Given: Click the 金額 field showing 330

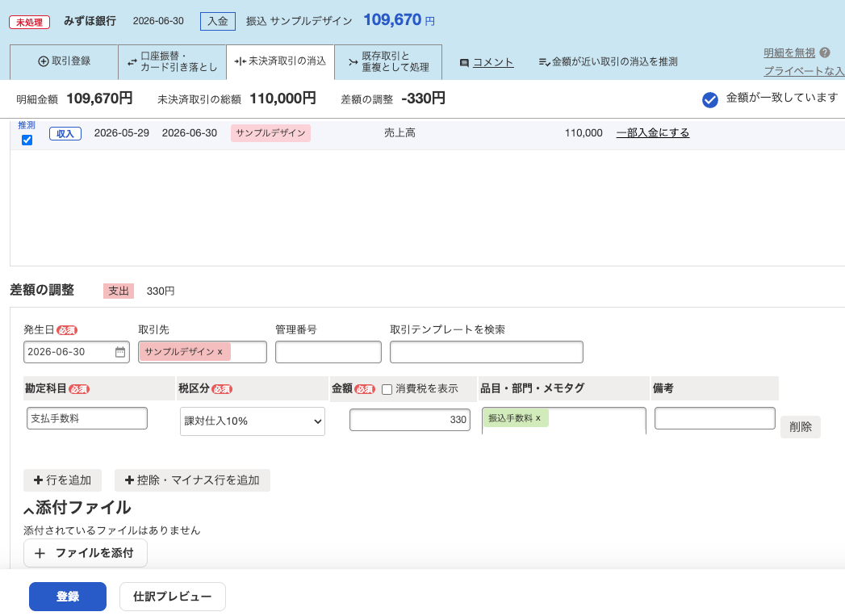Looking at the screenshot, I should 409,420.
